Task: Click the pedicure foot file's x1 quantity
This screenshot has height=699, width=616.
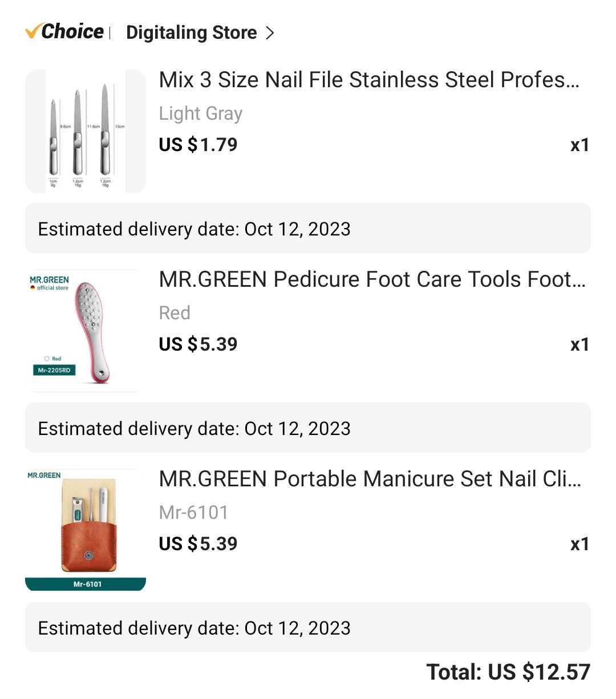Action: (579, 345)
